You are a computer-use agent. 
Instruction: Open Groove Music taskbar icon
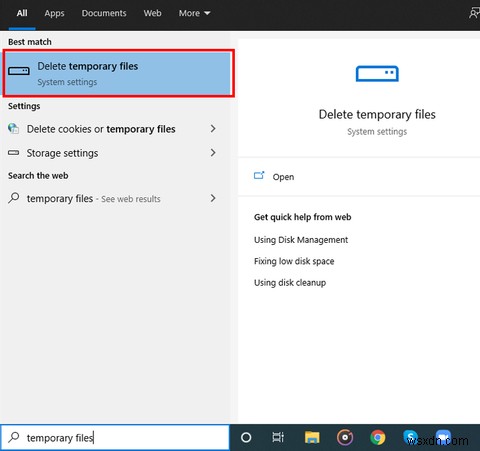[345, 437]
